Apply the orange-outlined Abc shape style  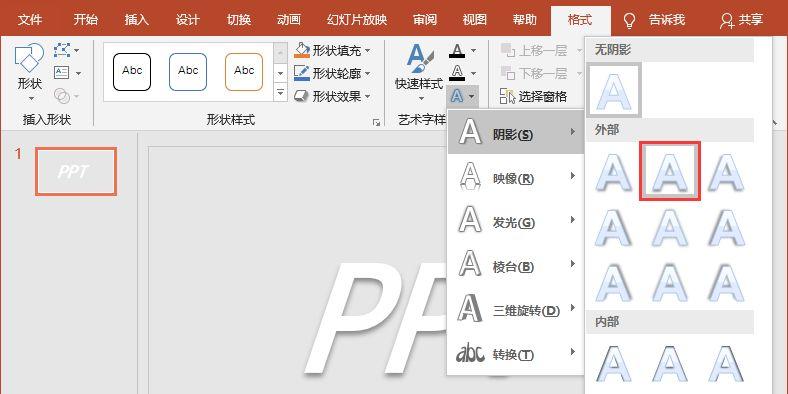[244, 72]
